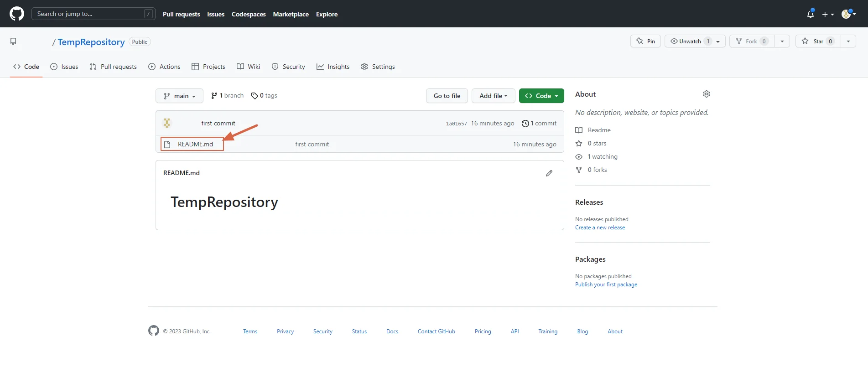868x383 pixels.
Task: Open Readme link in About sidebar
Action: coord(593,130)
